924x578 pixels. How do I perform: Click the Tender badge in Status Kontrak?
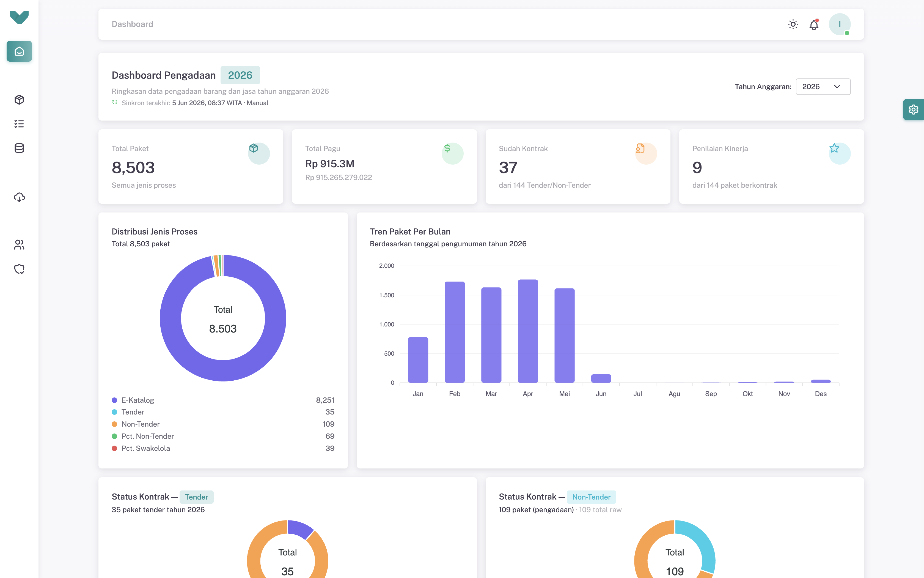[x=197, y=497]
